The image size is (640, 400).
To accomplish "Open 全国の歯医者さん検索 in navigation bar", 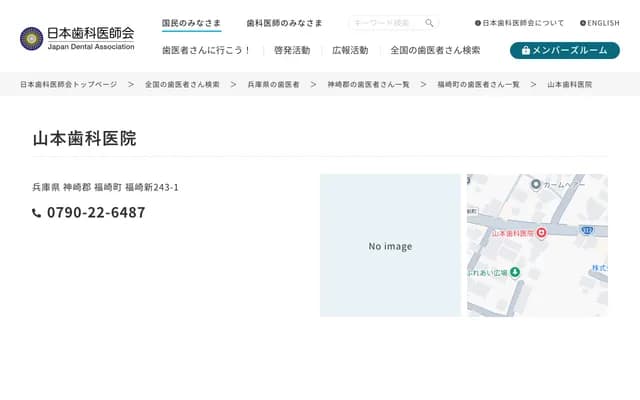I will [435, 50].
